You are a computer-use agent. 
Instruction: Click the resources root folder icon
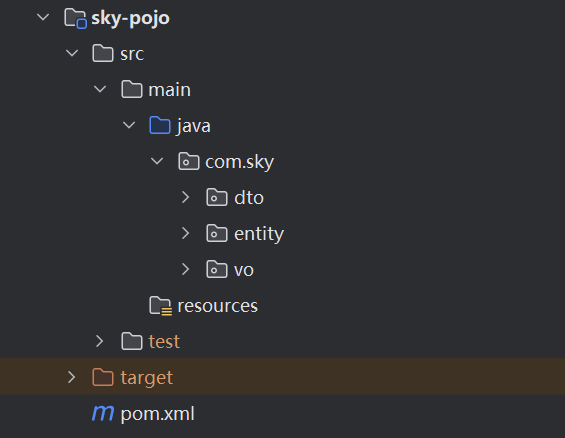(x=160, y=306)
